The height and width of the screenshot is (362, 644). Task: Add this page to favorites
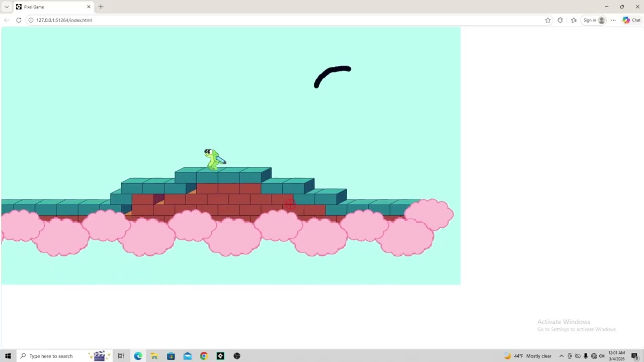click(548, 20)
